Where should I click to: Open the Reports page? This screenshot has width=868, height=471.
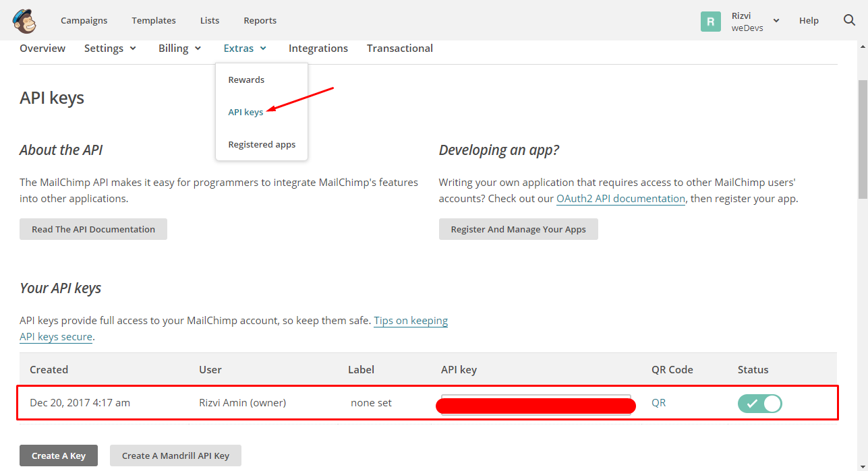(260, 21)
